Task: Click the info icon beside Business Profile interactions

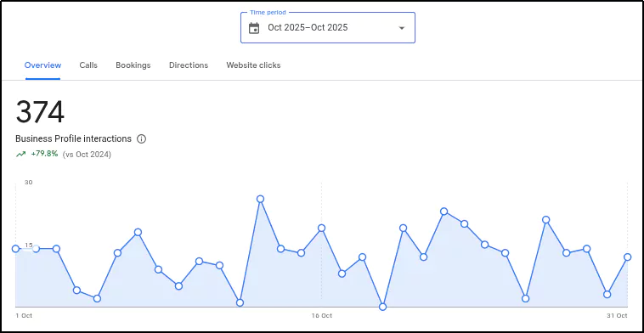Action: click(x=141, y=138)
